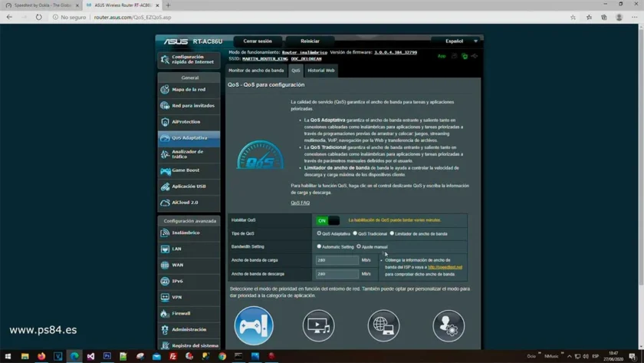The height and width of the screenshot is (363, 644).
Task: Select the web surfing priority mode icon
Action: click(383, 325)
